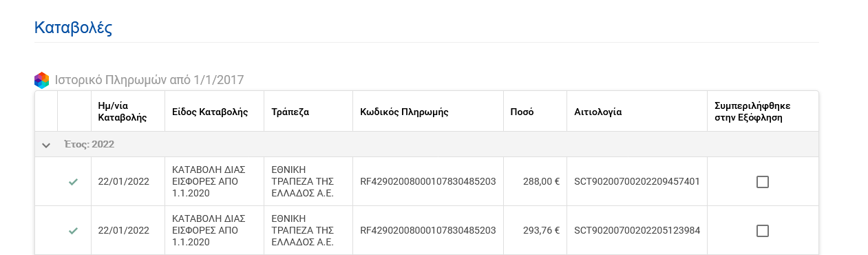This screenshot has width=868, height=255.
Task: Select the 293,76 € amount cell
Action: point(536,230)
